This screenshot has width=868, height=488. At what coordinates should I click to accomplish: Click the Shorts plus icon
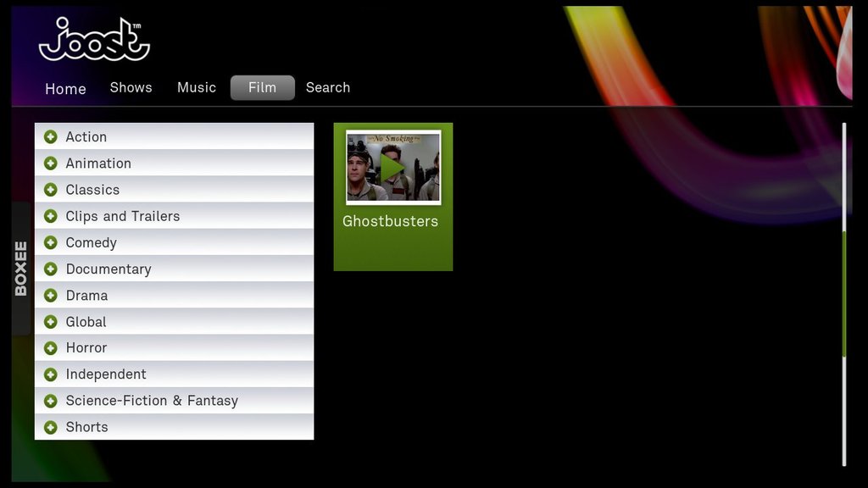pos(50,427)
